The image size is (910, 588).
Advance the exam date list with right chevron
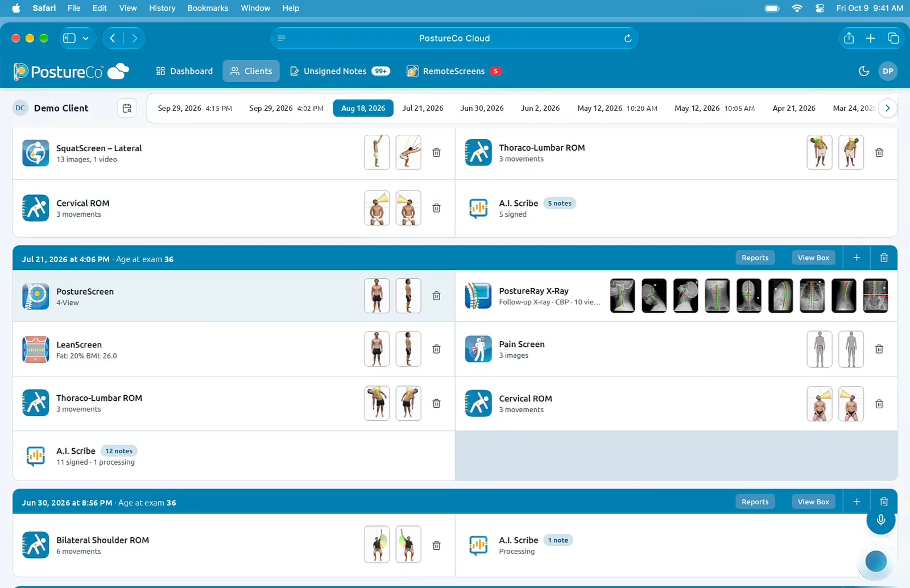[887, 108]
